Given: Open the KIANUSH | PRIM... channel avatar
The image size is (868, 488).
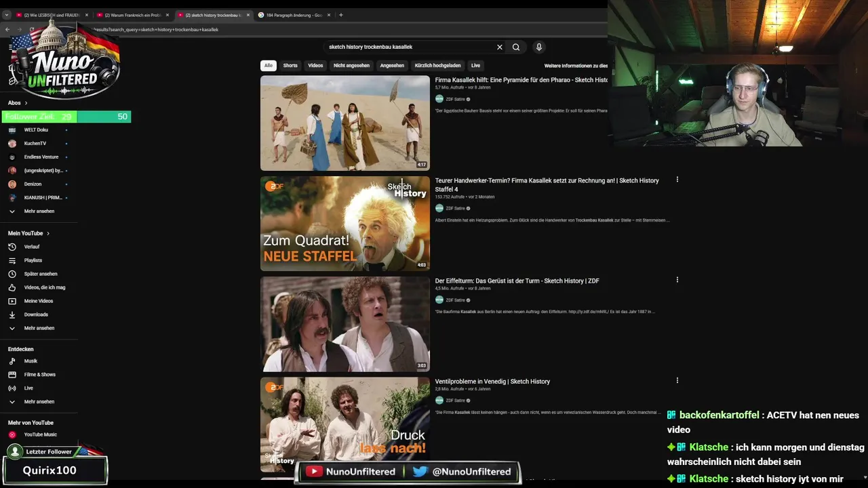Looking at the screenshot, I should [x=12, y=197].
